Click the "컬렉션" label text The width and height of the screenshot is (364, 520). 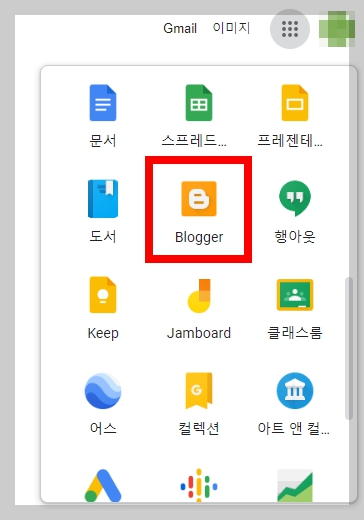click(x=199, y=428)
